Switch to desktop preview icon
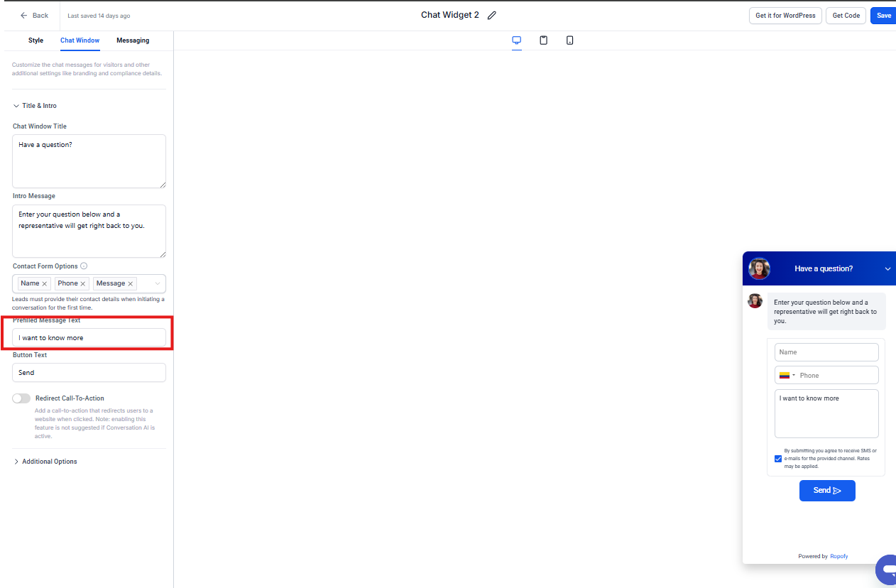Viewport: 896px width, 588px height. point(517,40)
